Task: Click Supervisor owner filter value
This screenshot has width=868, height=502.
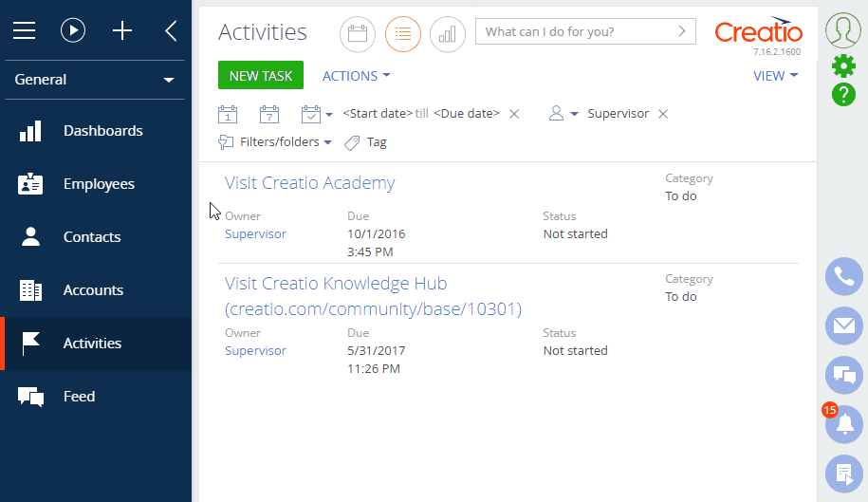Action: [618, 114]
